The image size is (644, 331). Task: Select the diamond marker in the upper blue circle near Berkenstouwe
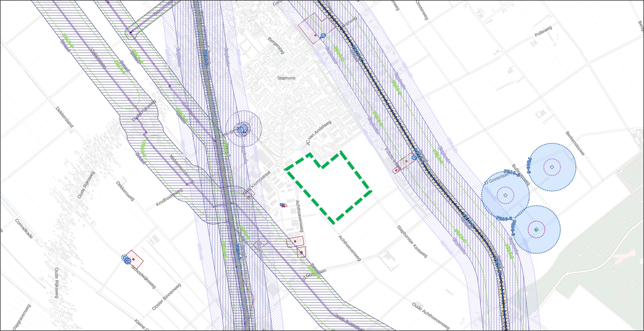(552, 167)
